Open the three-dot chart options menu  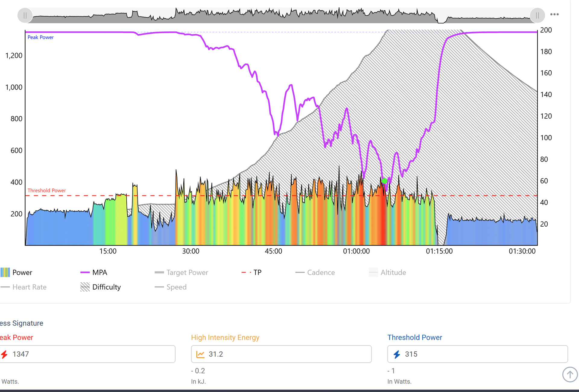(554, 14)
